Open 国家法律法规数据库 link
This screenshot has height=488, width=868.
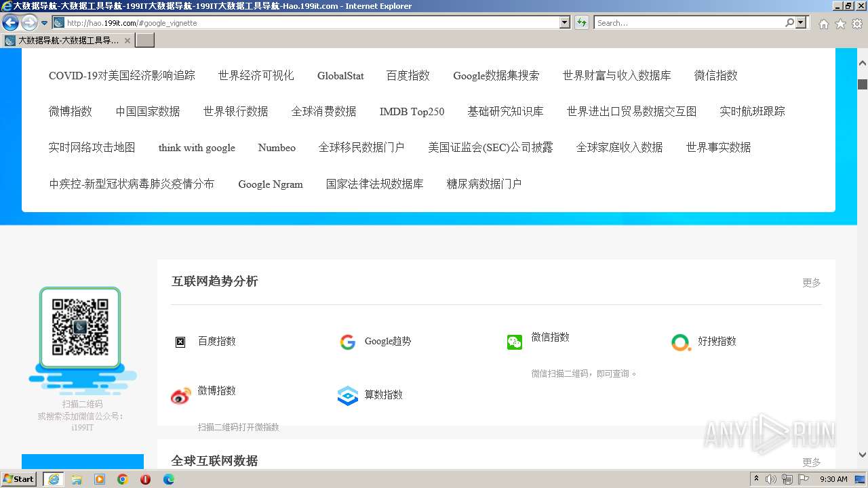[375, 184]
